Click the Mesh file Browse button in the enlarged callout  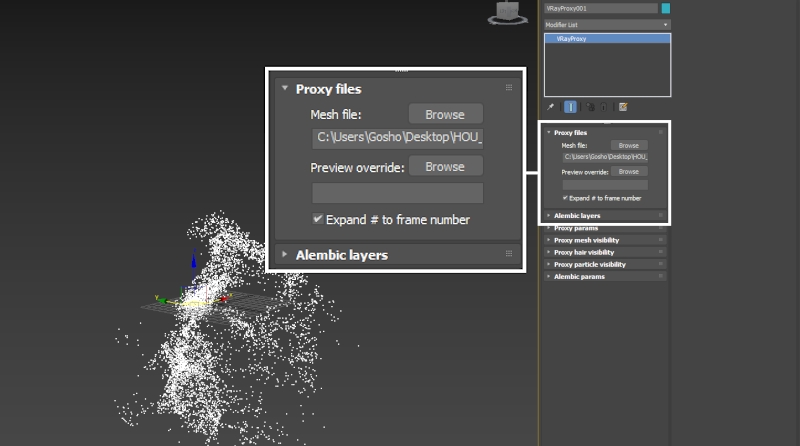click(x=445, y=115)
